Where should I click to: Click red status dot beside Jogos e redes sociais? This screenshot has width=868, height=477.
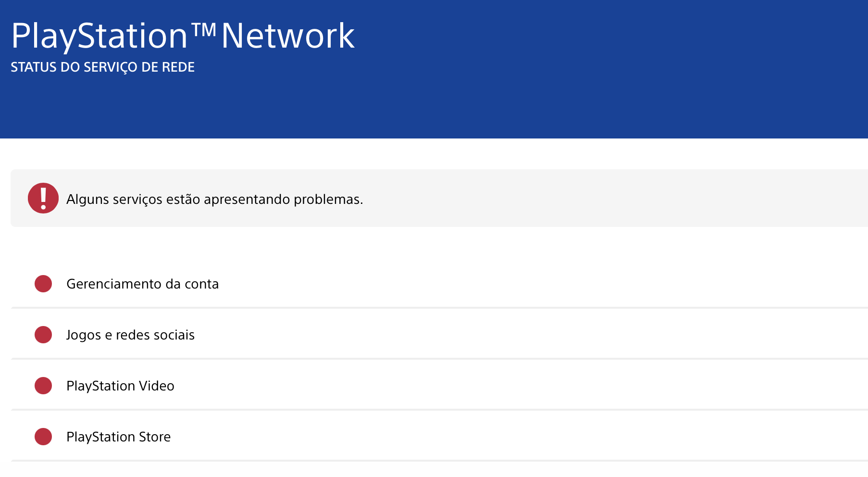coord(43,335)
